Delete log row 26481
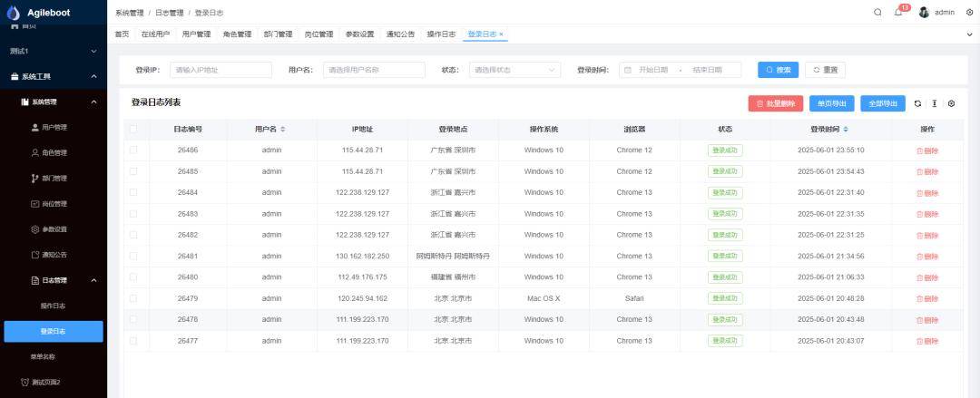980x398 pixels. pos(926,257)
